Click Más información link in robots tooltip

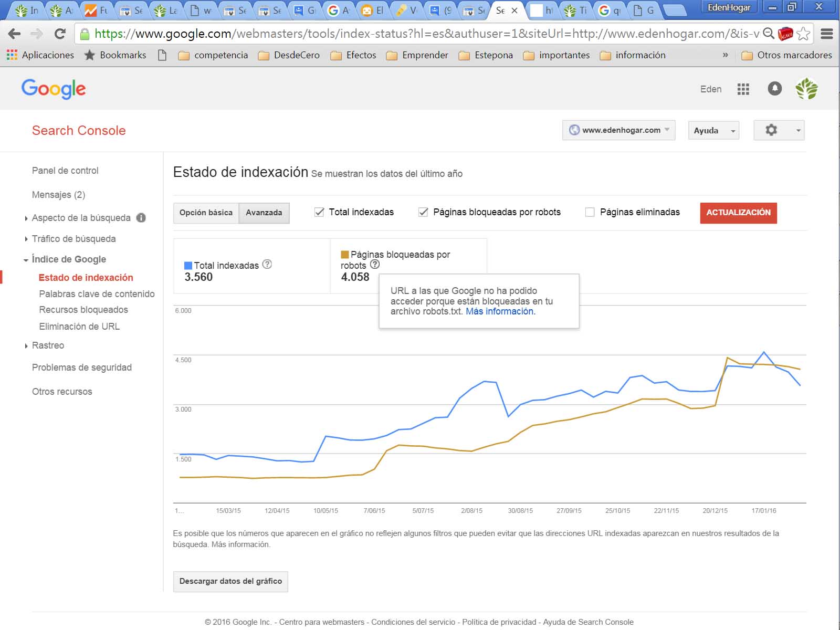coord(500,311)
